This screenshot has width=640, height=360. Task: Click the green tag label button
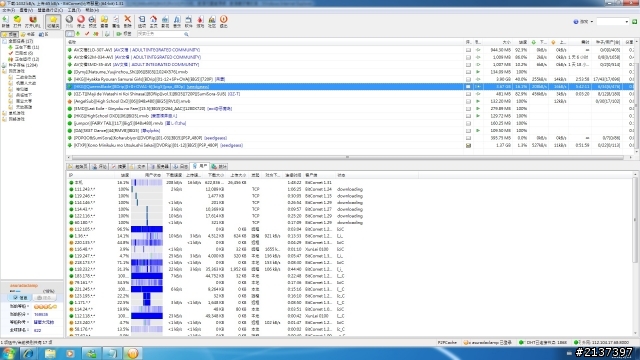click(x=124, y=34)
